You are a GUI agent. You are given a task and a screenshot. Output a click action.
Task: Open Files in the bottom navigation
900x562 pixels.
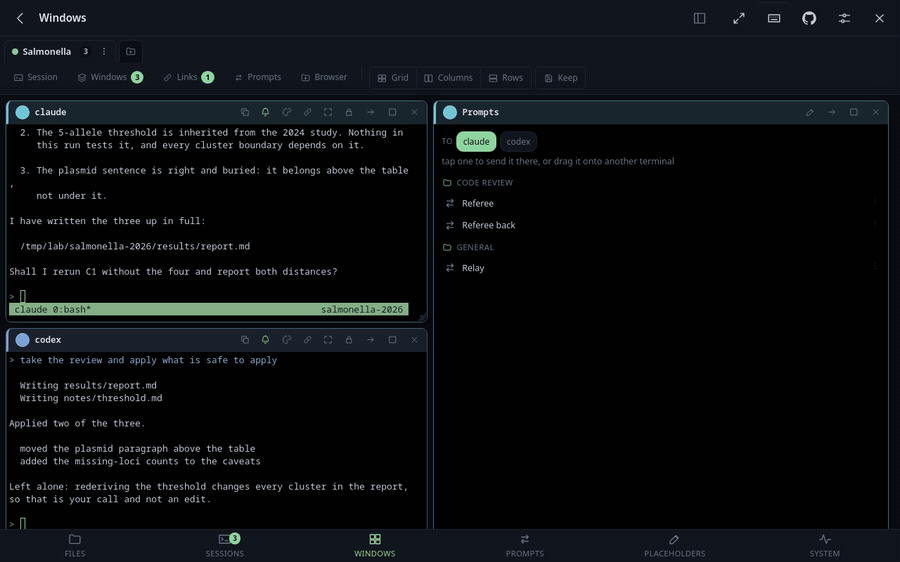pos(75,545)
